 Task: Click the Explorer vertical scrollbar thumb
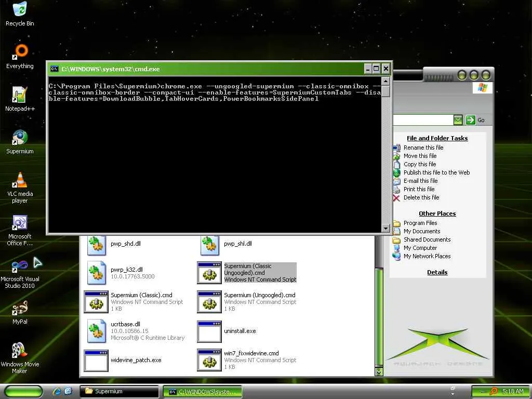click(x=379, y=317)
